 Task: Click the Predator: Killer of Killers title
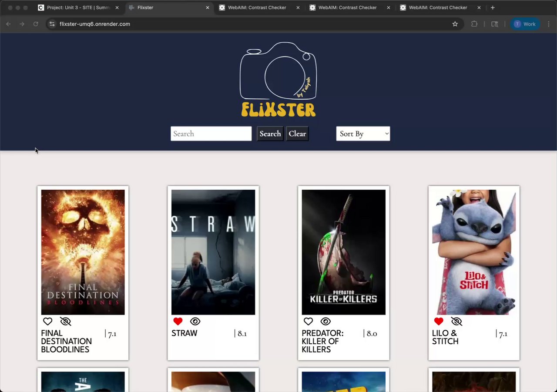[322, 342]
